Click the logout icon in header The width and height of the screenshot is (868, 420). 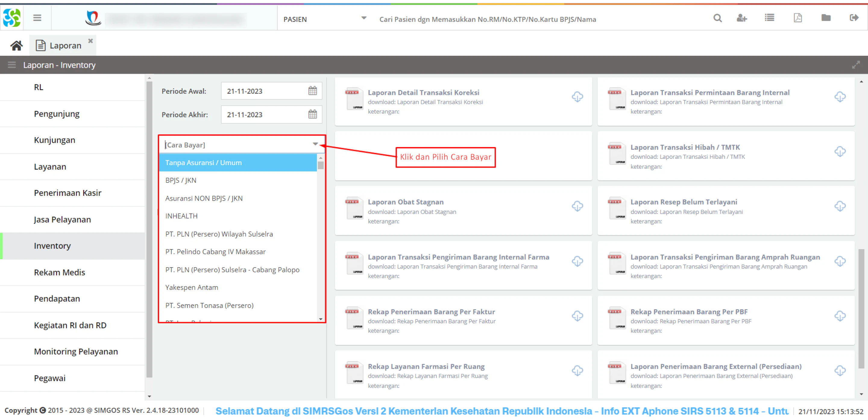click(854, 18)
